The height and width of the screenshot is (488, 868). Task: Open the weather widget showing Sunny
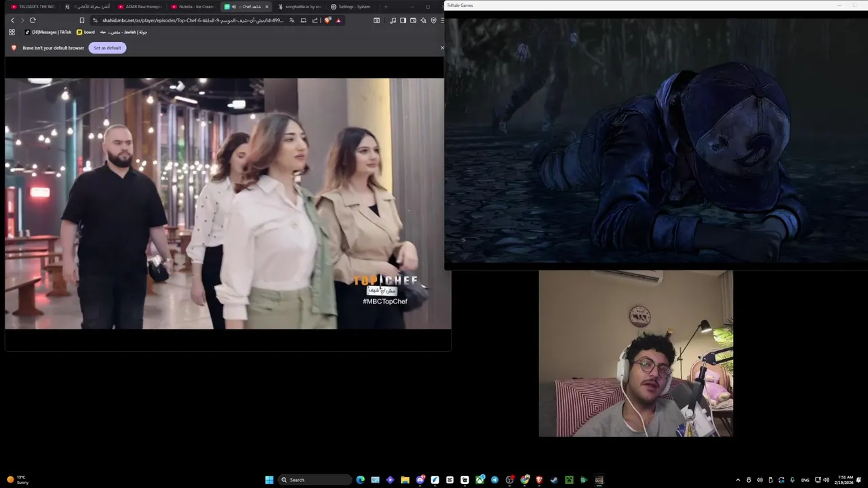18,480
